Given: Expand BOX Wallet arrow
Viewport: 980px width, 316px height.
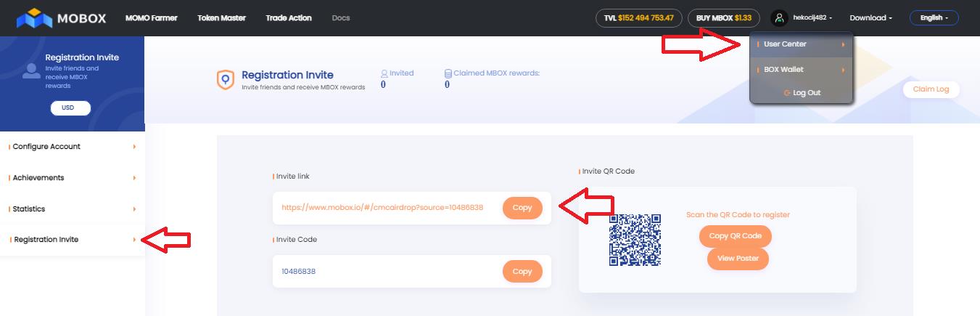Looking at the screenshot, I should point(843,70).
